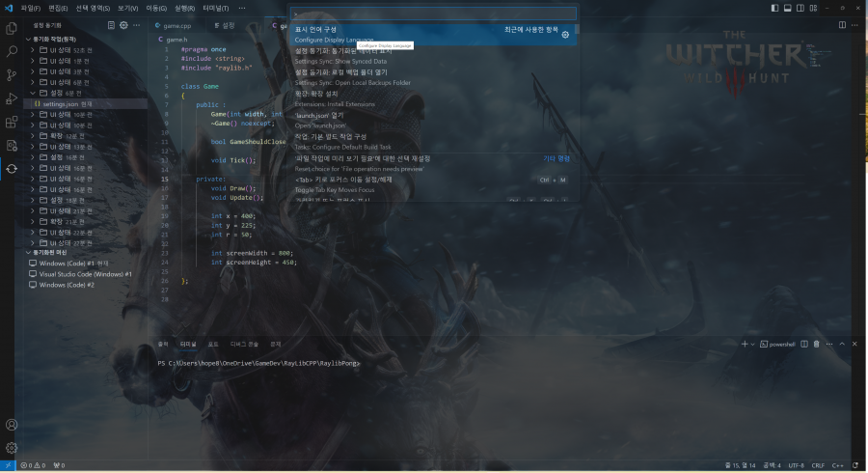The height and width of the screenshot is (473, 868).
Task: Open sidebar header more actions (…)
Action: (x=136, y=25)
